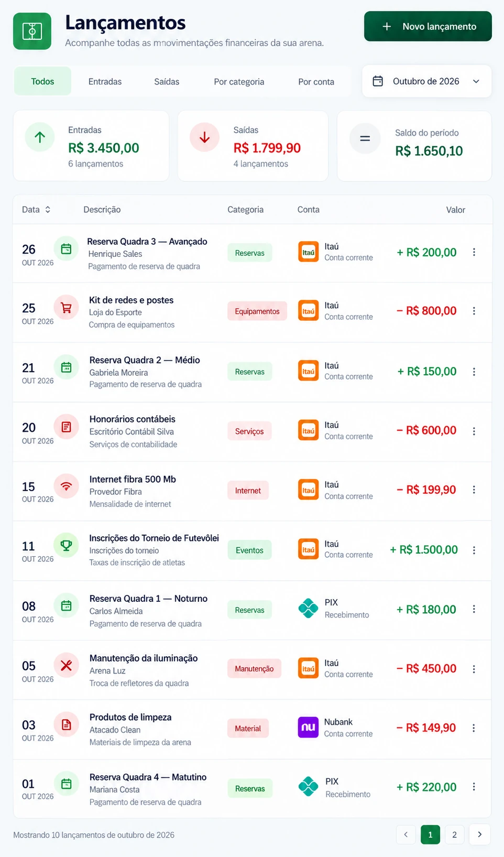Open options menu for Internet fibra row
The image size is (504, 857).
(474, 490)
